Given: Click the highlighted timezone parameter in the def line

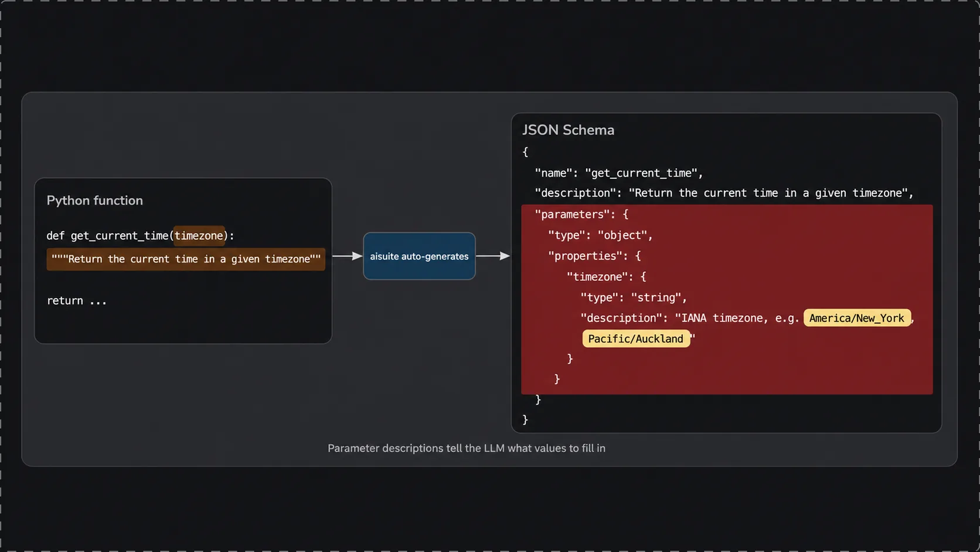Looking at the screenshot, I should (199, 236).
